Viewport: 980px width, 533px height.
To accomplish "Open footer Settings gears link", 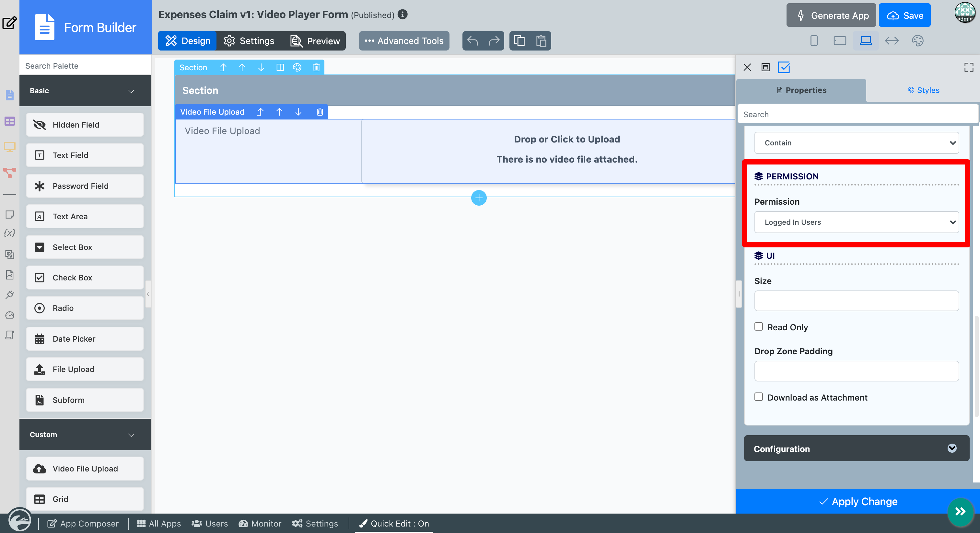I will coord(315,524).
